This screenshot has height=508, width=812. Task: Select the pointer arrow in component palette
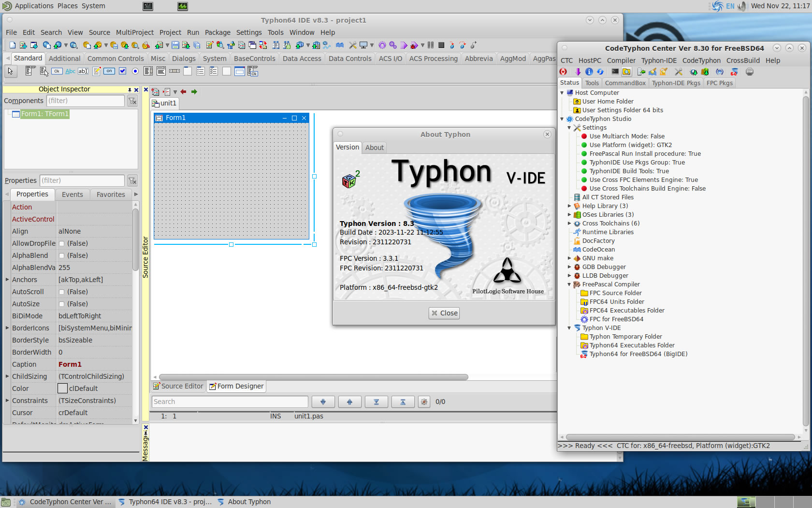pos(10,71)
